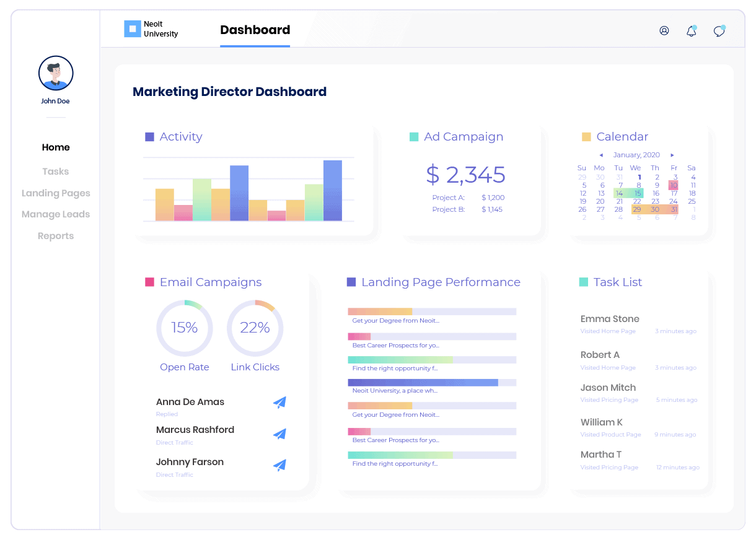Click the Email Campaigns widget title

[x=211, y=282]
